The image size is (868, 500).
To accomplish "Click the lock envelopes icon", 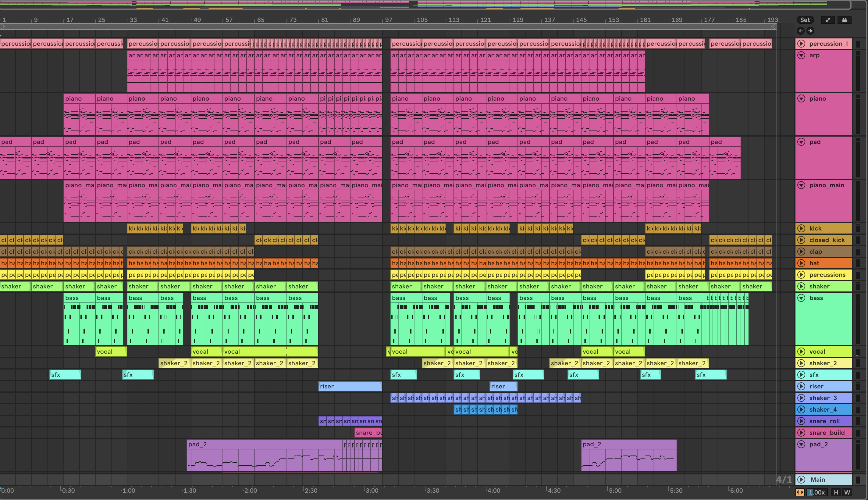I will tap(844, 20).
